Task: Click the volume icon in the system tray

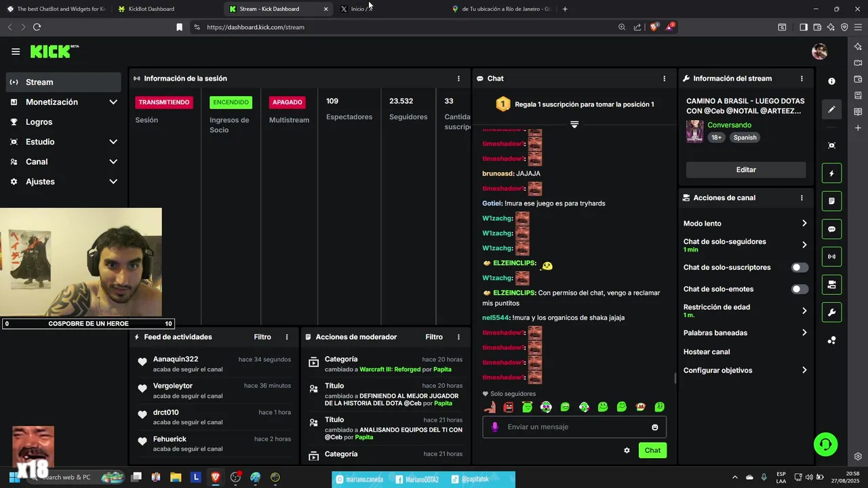Action: click(810, 477)
